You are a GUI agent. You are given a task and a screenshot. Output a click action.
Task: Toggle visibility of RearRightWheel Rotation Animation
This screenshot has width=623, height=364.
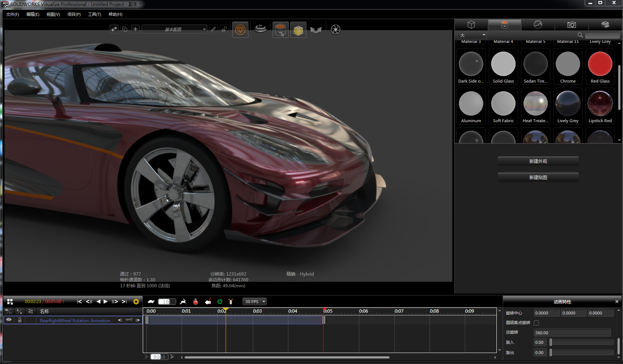8,320
